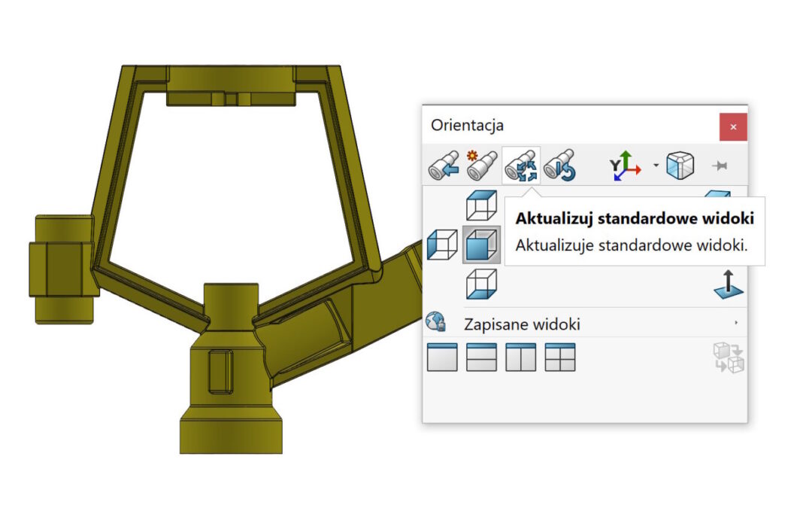Switch to two horizontal viewports layout
Screen dimensions: 812x508
[x=481, y=357]
